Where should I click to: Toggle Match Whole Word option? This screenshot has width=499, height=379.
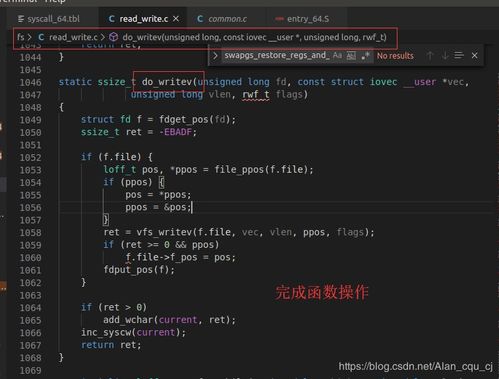click(351, 56)
